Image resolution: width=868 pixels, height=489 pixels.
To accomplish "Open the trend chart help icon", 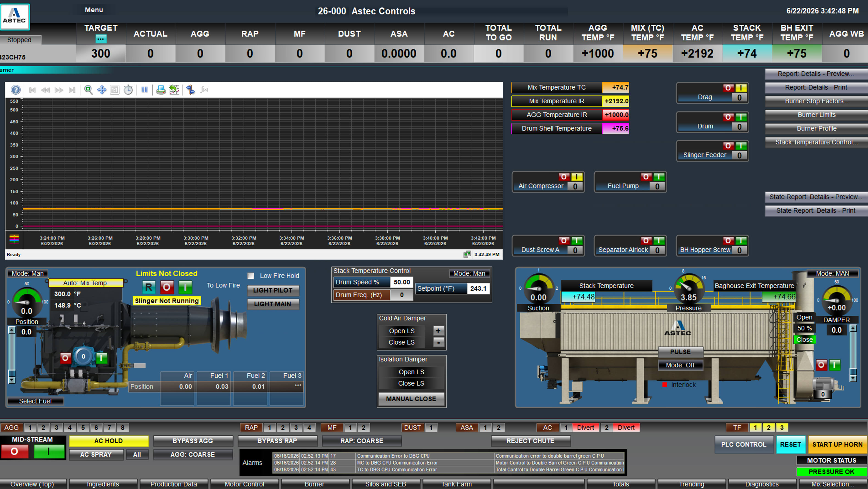I will click(x=15, y=90).
